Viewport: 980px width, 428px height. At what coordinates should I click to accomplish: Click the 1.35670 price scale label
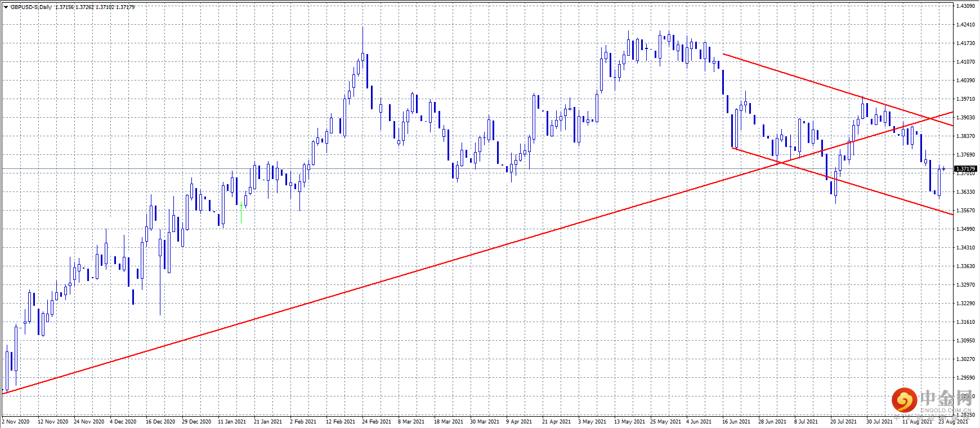point(965,211)
